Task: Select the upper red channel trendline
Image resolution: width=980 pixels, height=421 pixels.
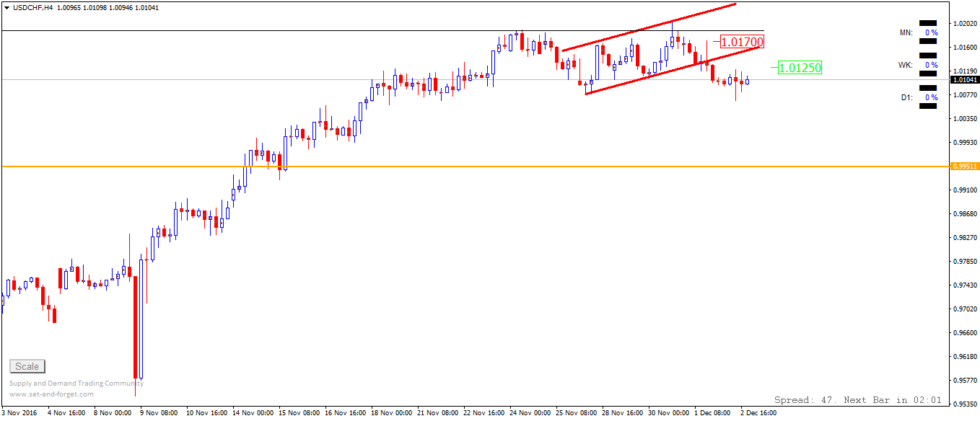Action: pyautogui.click(x=649, y=27)
